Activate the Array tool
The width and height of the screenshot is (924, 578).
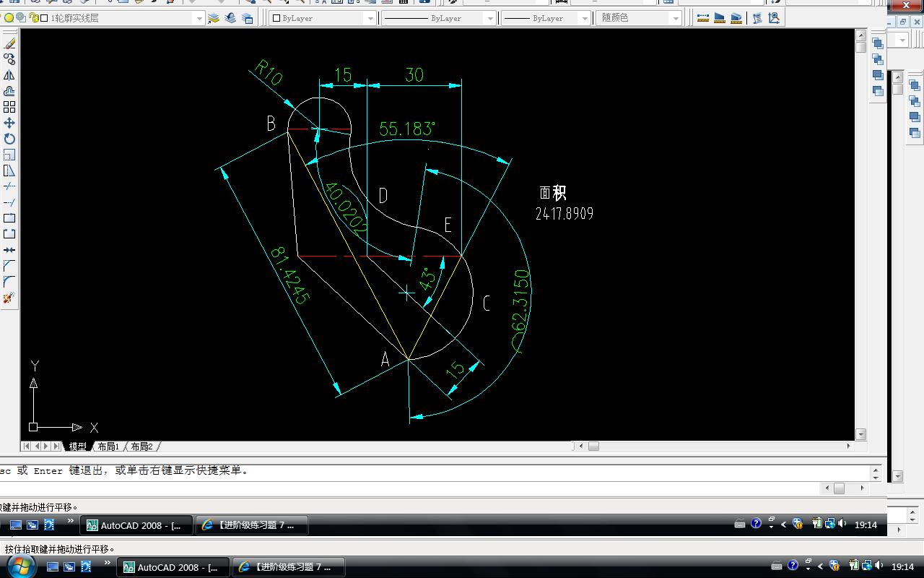click(9, 107)
